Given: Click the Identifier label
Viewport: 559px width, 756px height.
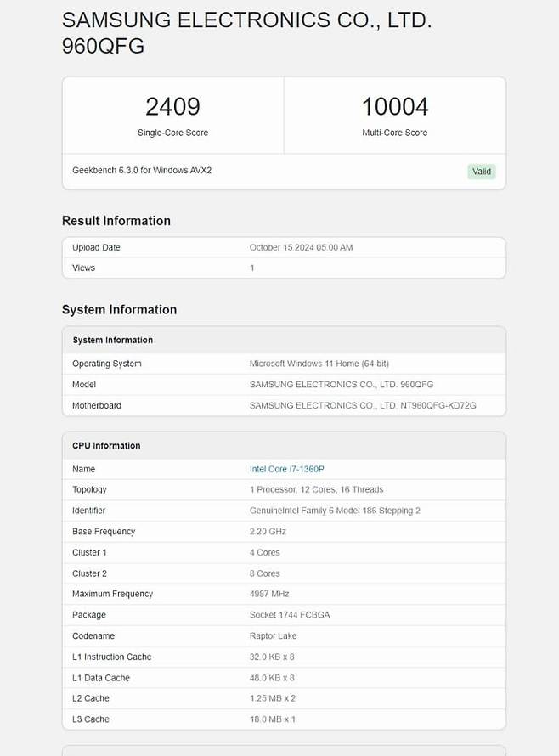Looking at the screenshot, I should click(88, 511).
